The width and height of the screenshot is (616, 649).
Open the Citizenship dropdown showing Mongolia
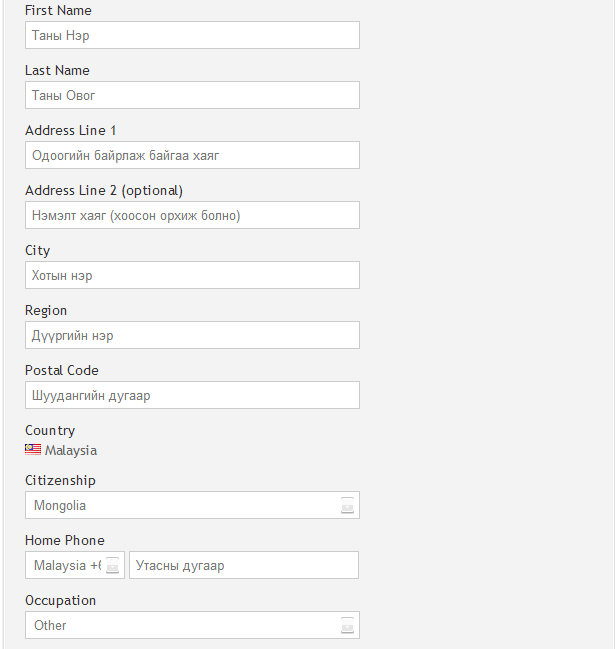click(x=180, y=506)
